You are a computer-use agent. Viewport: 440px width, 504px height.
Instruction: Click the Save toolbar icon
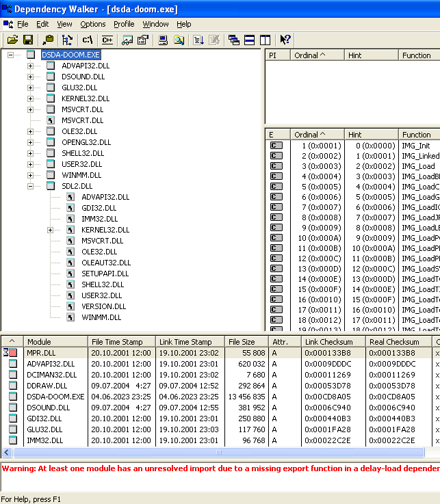pyautogui.click(x=28, y=40)
